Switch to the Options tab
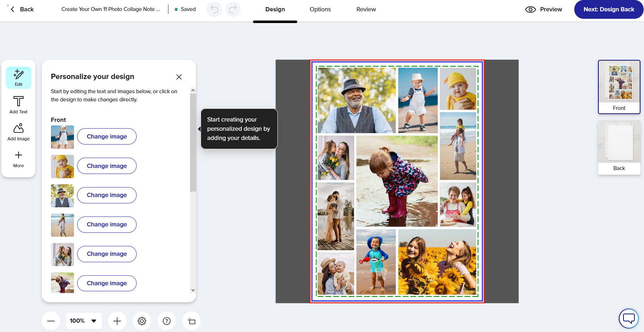644x332 pixels. tap(320, 10)
